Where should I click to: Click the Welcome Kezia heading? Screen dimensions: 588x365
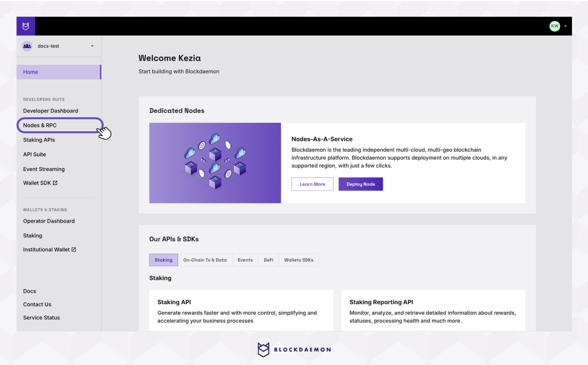tap(170, 58)
